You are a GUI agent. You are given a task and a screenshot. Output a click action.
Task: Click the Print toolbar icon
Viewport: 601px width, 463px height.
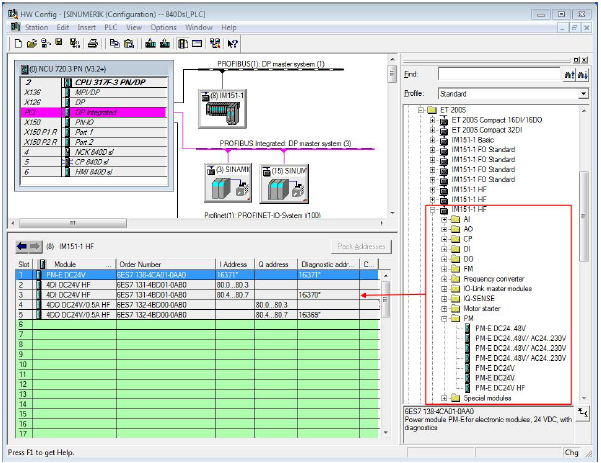[x=93, y=44]
